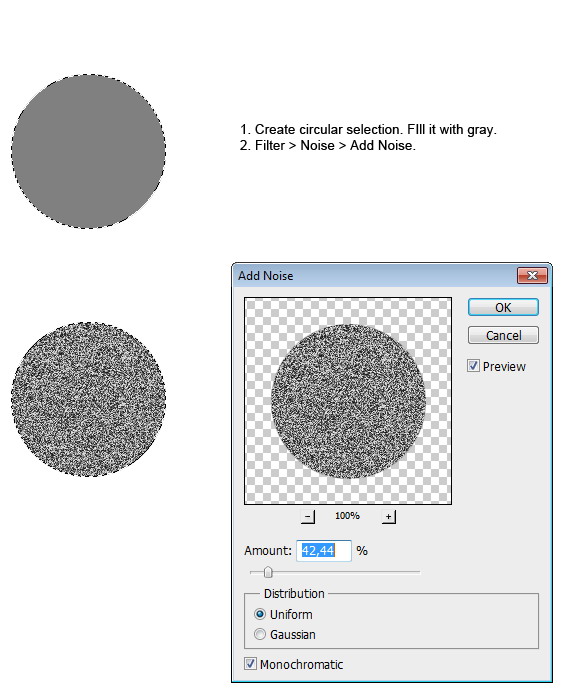The image size is (564, 698).
Task: Disable the Monochromatic checkbox
Action: tap(250, 664)
